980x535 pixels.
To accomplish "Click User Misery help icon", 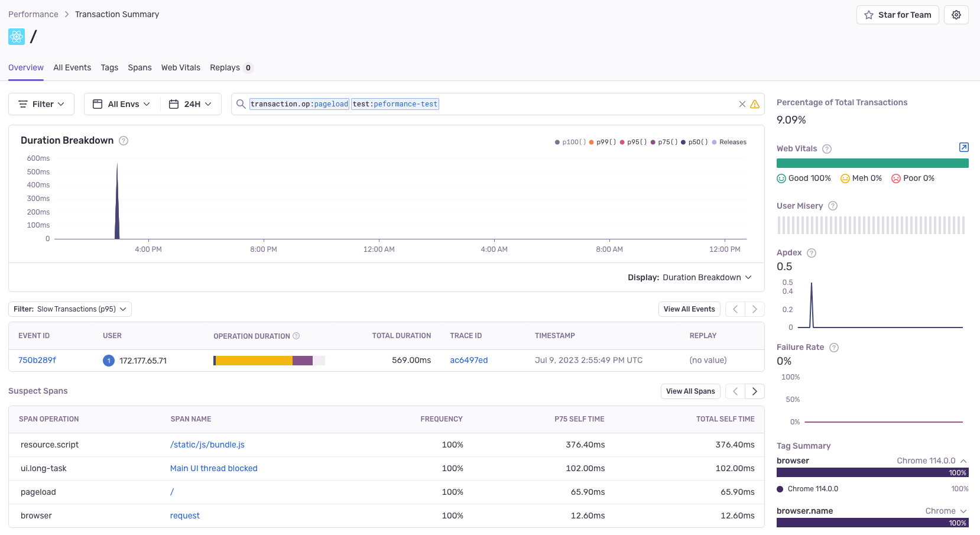I will (x=833, y=206).
